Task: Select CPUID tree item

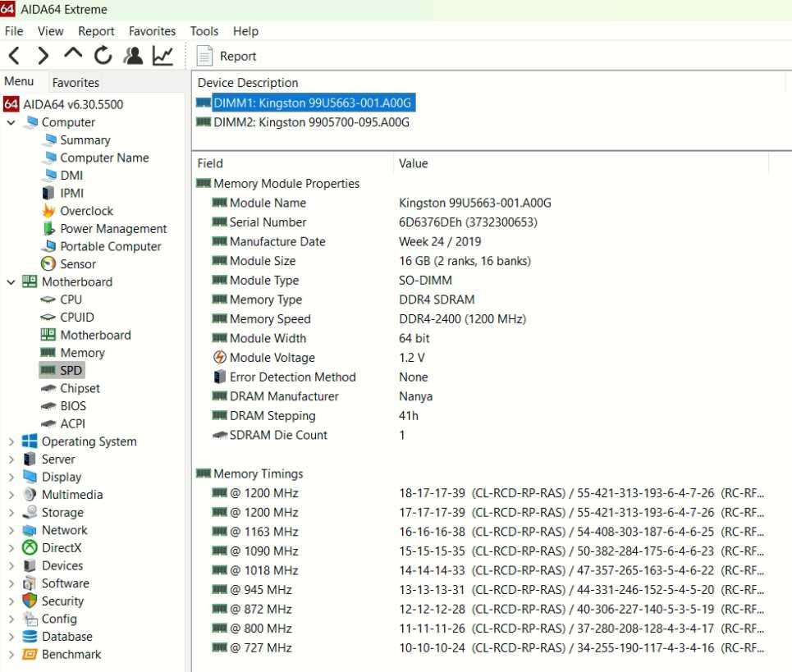Action: [x=77, y=317]
